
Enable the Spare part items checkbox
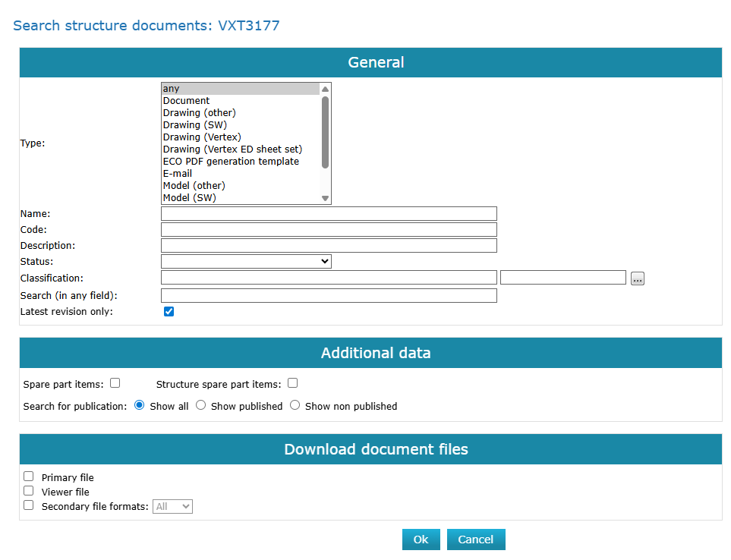(x=115, y=383)
